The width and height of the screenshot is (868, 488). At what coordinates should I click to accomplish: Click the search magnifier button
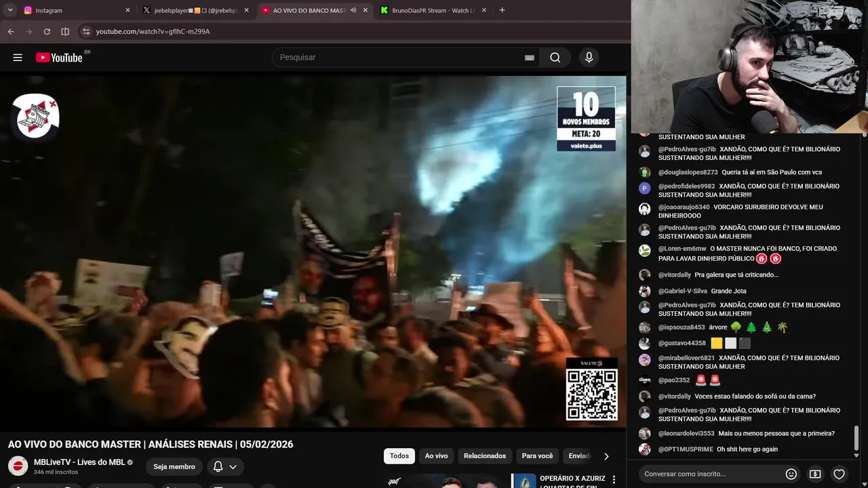tap(555, 58)
